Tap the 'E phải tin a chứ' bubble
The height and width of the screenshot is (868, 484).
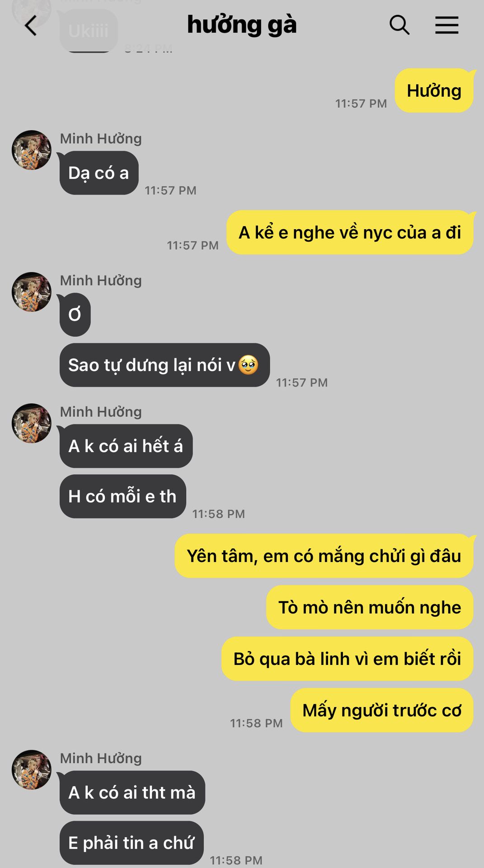(132, 843)
